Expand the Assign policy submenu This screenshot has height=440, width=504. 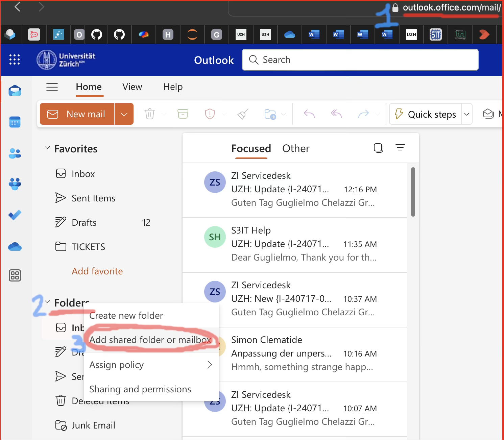click(210, 365)
